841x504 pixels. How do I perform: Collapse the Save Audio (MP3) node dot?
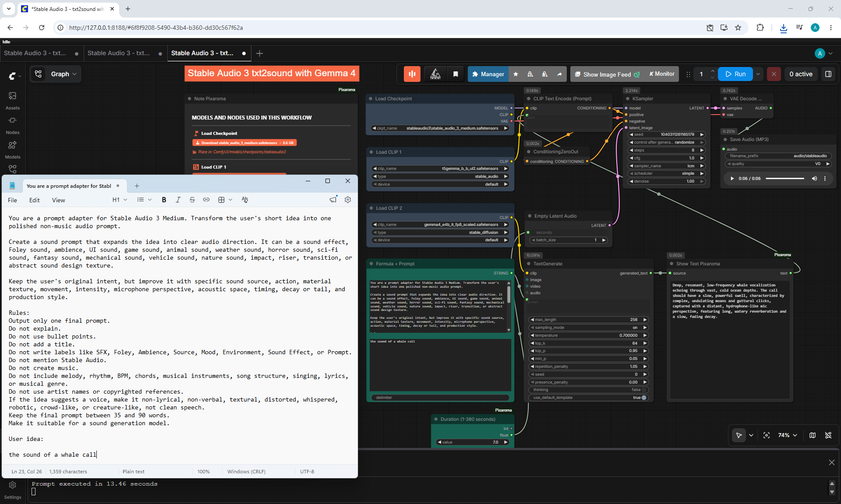click(725, 139)
